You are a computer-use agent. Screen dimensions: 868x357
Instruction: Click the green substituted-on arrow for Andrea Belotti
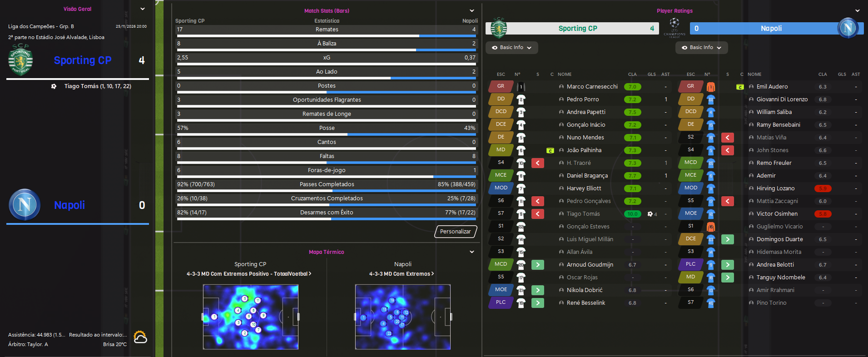728,264
